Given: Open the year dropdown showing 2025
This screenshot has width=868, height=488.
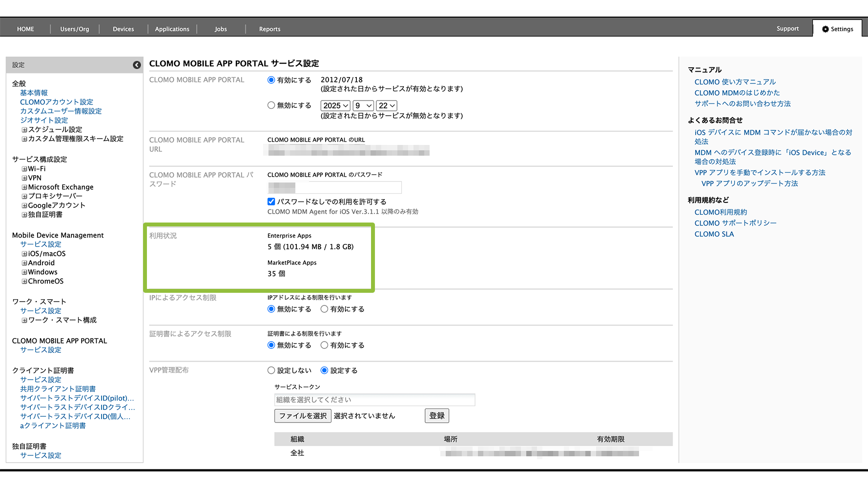Looking at the screenshot, I should [x=335, y=105].
